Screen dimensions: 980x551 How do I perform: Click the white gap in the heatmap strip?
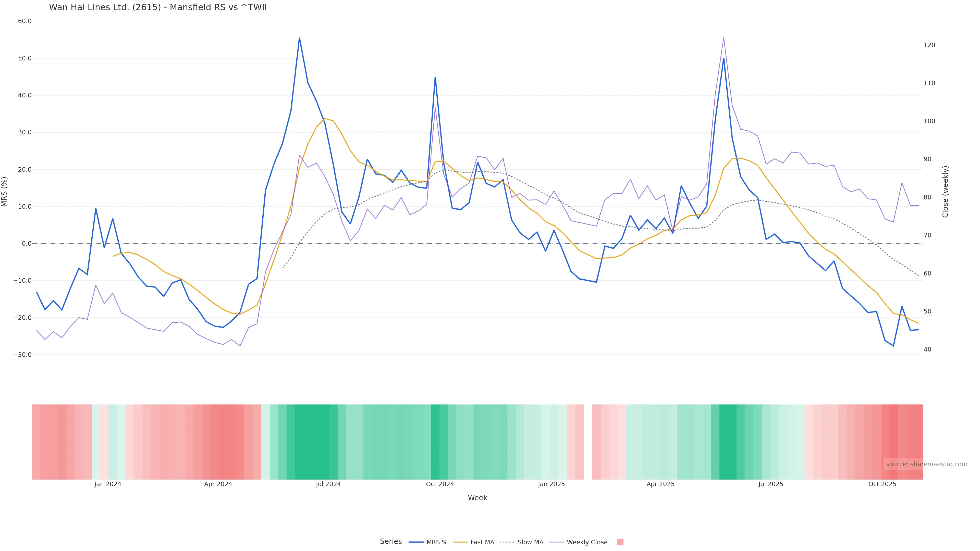(x=587, y=442)
